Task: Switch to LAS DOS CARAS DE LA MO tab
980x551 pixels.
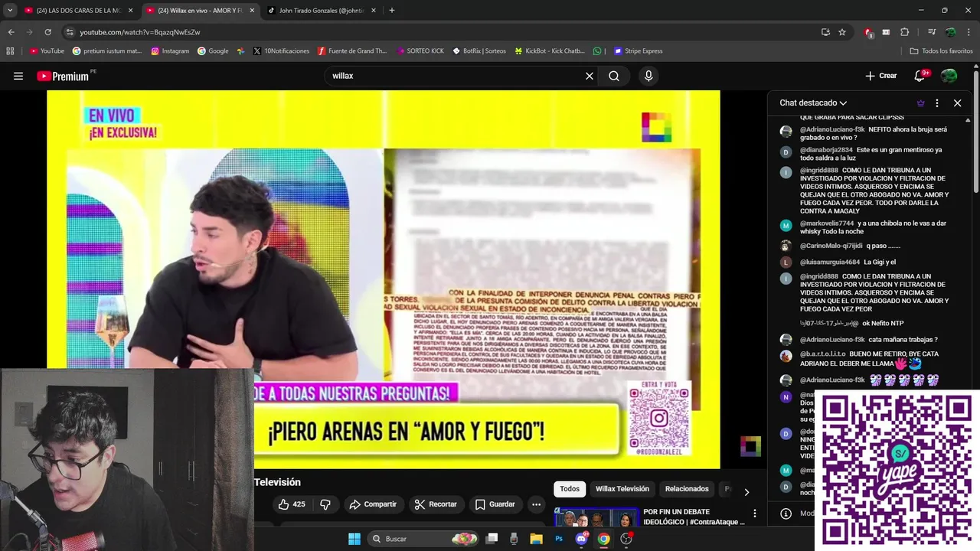Action: coord(79,11)
